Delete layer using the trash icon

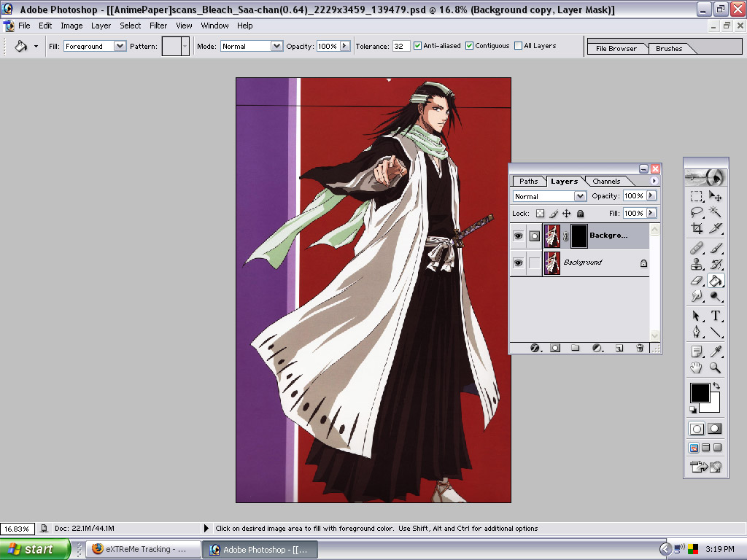(640, 348)
